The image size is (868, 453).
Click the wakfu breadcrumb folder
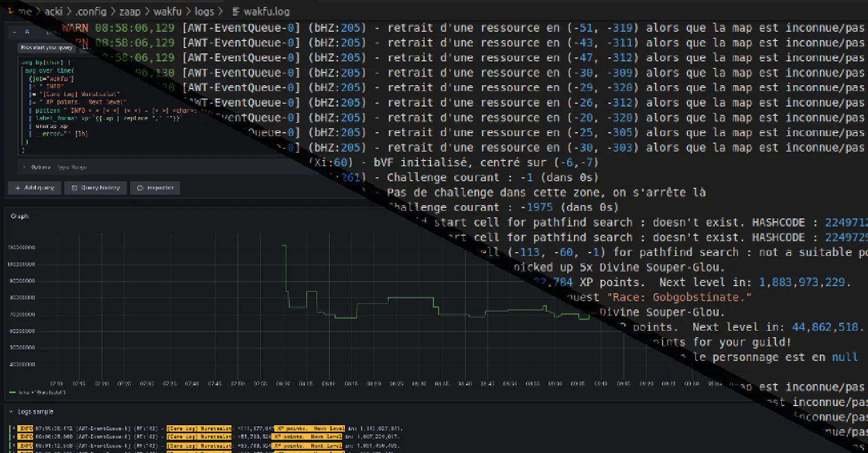167,12
